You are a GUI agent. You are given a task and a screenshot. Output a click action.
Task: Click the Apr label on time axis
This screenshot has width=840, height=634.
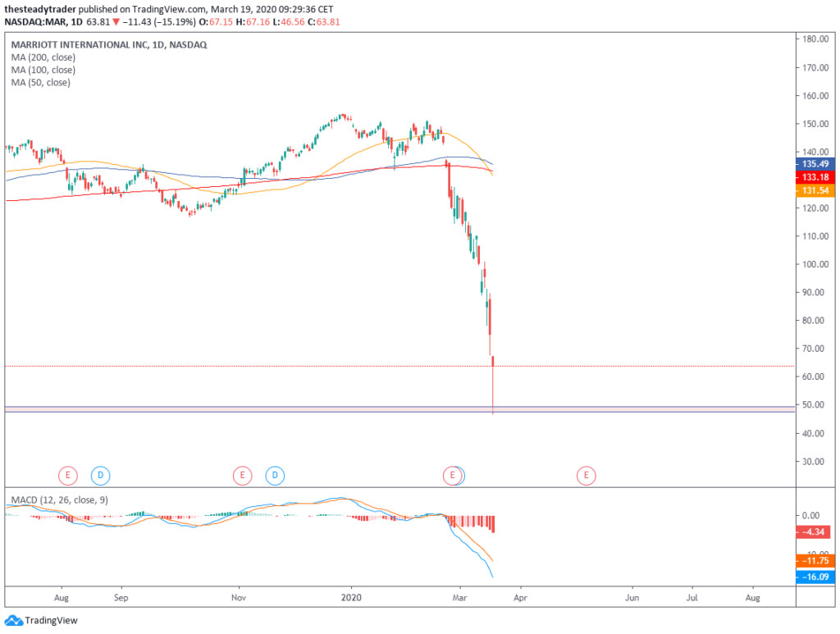[520, 598]
